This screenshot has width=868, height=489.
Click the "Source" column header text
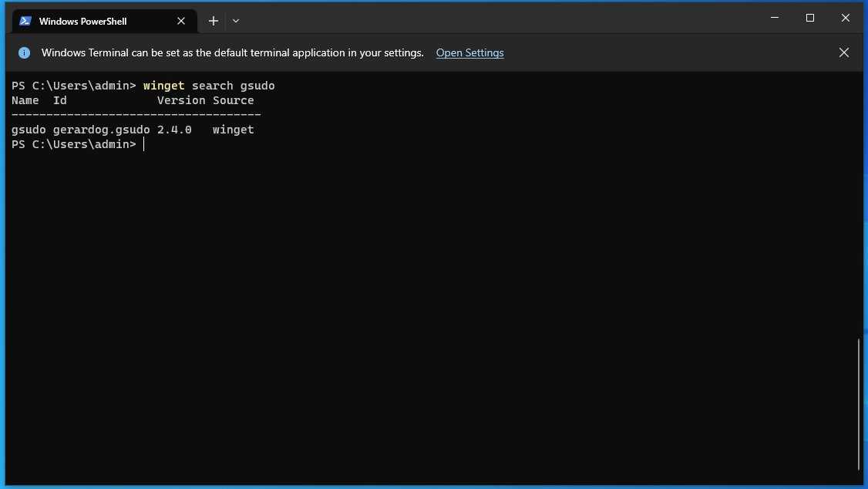pyautogui.click(x=233, y=100)
